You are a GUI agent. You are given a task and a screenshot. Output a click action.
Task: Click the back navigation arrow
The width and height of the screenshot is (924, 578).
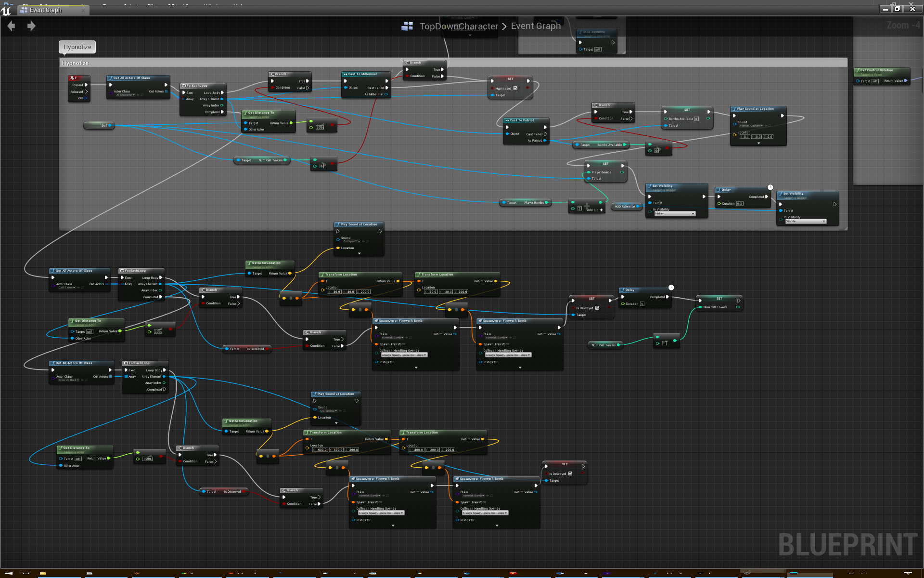11,26
